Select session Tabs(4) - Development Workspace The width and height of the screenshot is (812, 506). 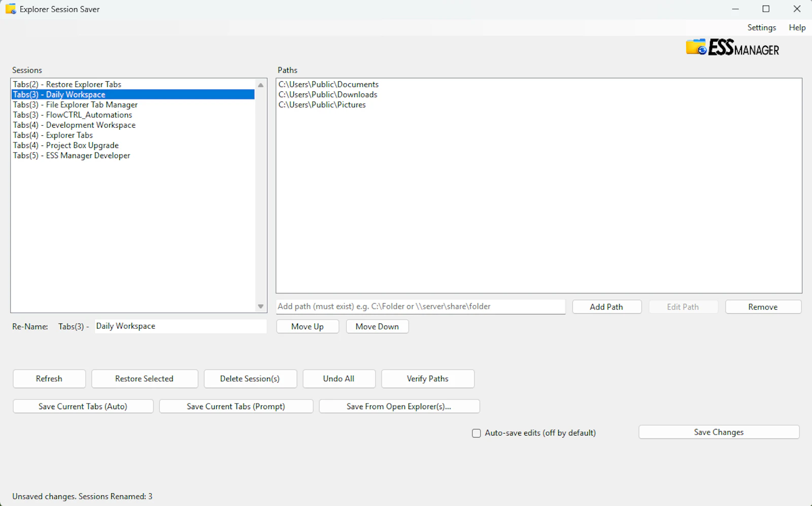pos(133,125)
